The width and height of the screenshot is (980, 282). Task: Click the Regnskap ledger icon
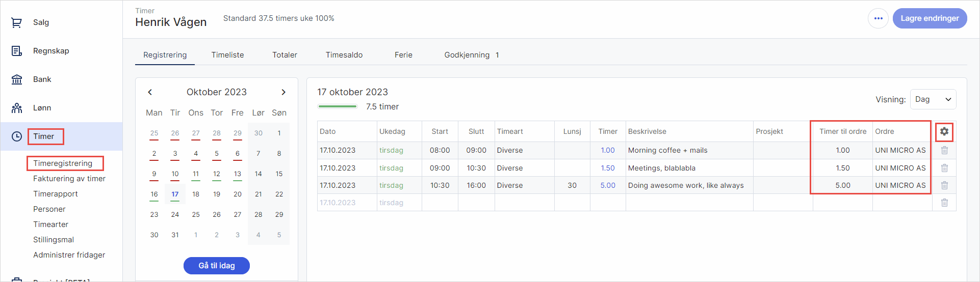pos(17,51)
